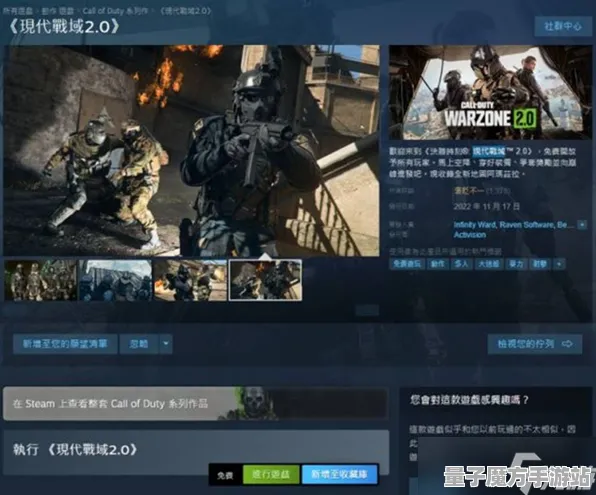Viewport: 596px width, 495px height.
Task: Open the dropdown arrow beside 忽略
Action: [x=166, y=344]
